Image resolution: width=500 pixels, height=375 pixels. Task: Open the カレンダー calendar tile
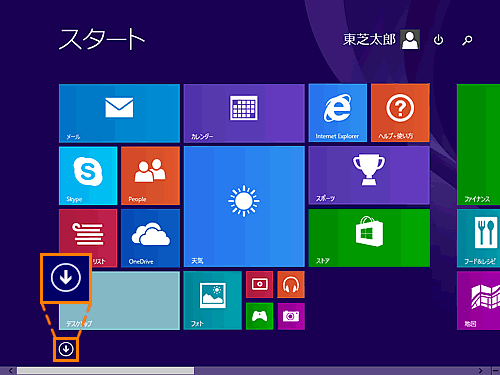point(244,113)
